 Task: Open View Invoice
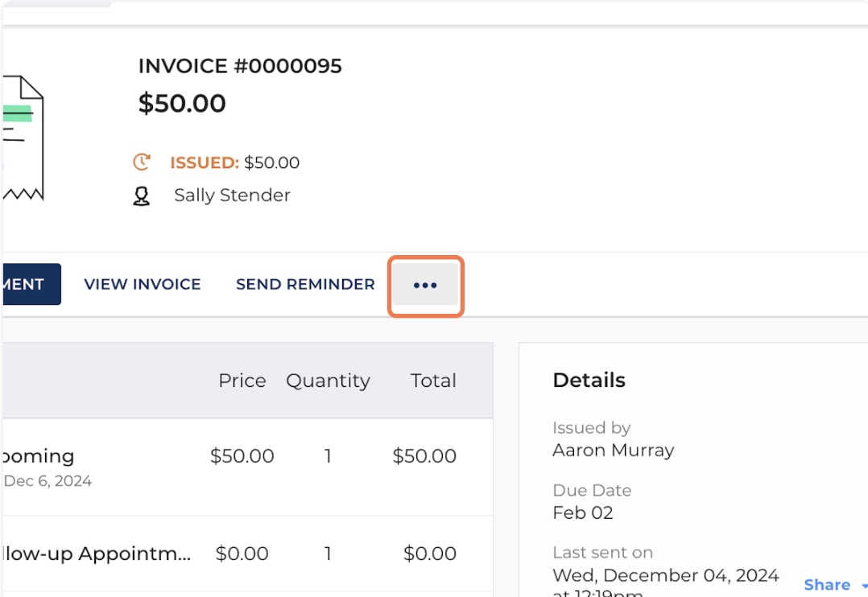[x=143, y=285]
